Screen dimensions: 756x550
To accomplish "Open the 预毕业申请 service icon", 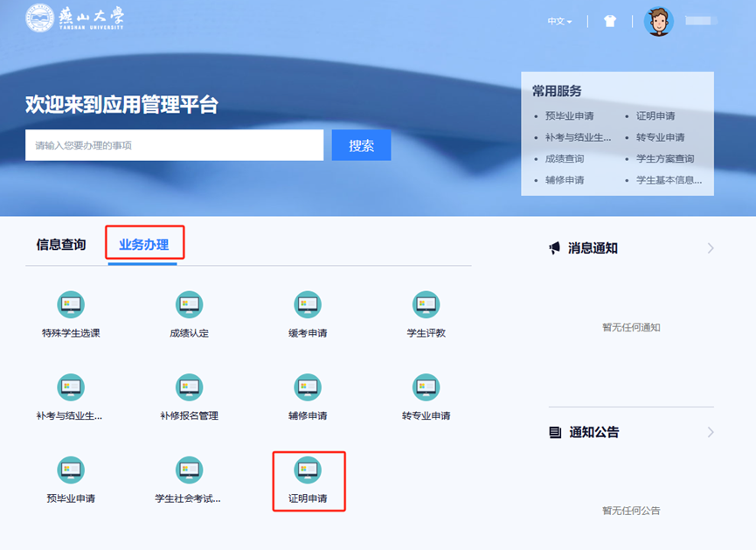I will pyautogui.click(x=71, y=470).
